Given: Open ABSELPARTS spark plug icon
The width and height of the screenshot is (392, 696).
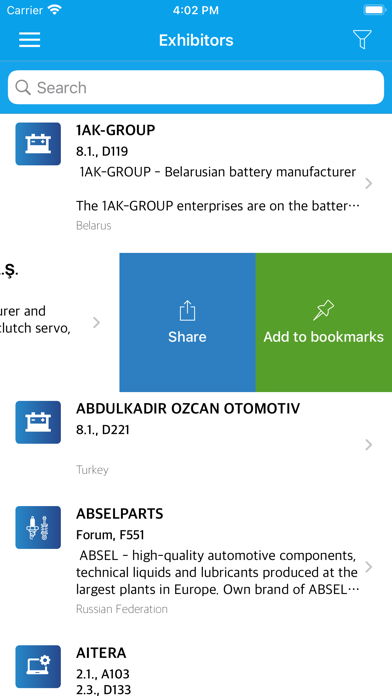Looking at the screenshot, I should (x=38, y=527).
